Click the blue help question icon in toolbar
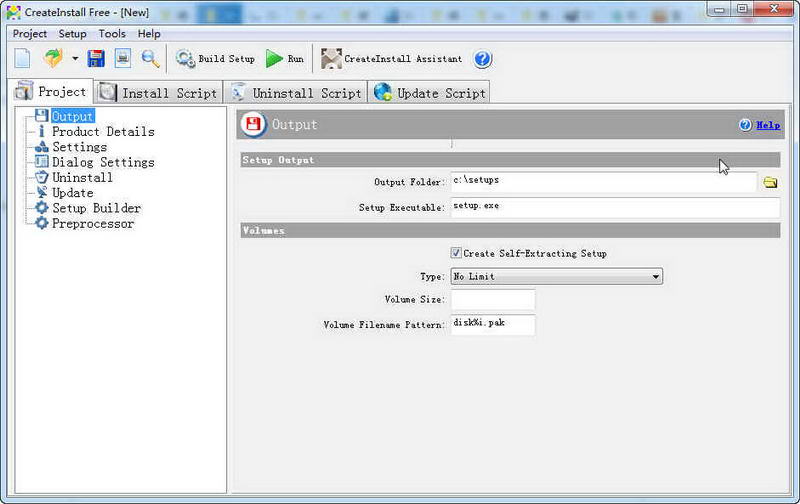800x504 pixels. coord(482,59)
